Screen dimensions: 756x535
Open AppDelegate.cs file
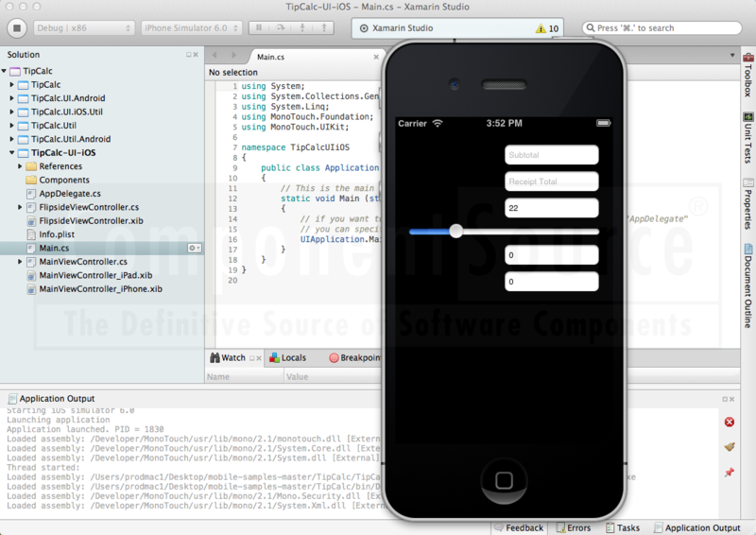[70, 194]
